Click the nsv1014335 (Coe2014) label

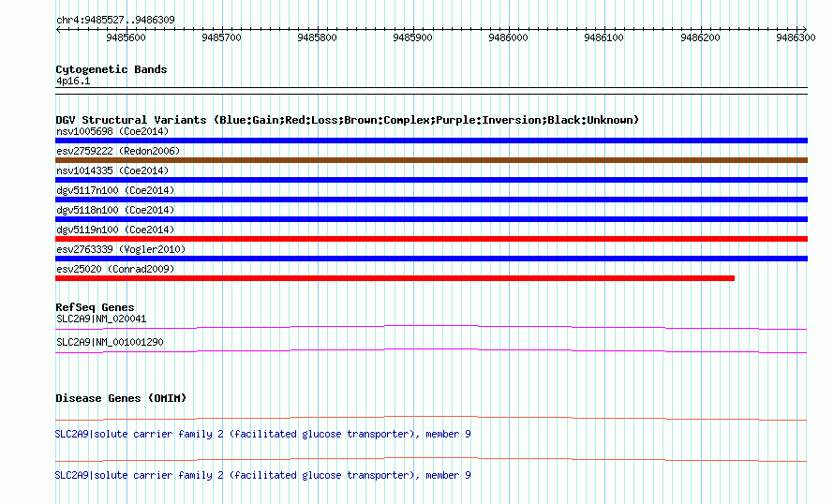112,170
